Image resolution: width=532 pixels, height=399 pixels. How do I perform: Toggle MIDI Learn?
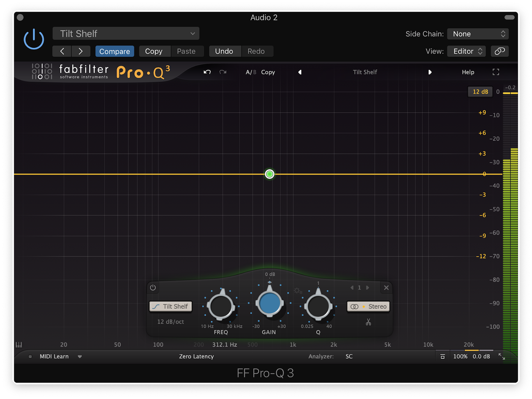coord(54,356)
